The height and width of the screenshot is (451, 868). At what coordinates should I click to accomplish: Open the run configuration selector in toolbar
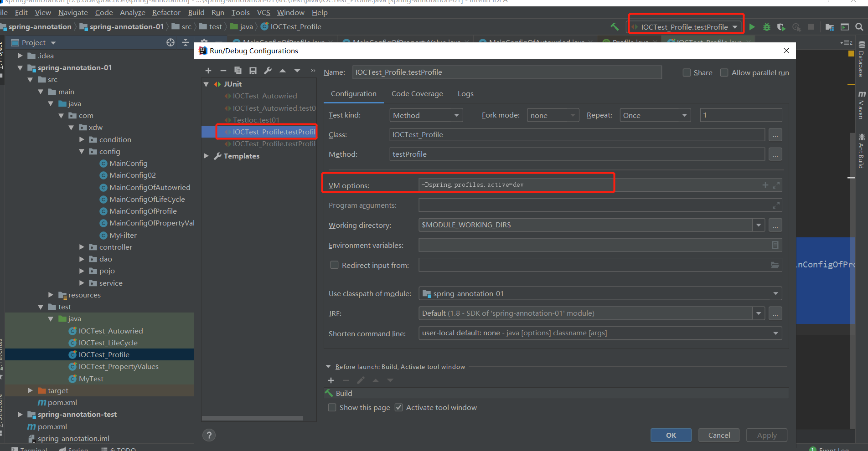point(685,27)
